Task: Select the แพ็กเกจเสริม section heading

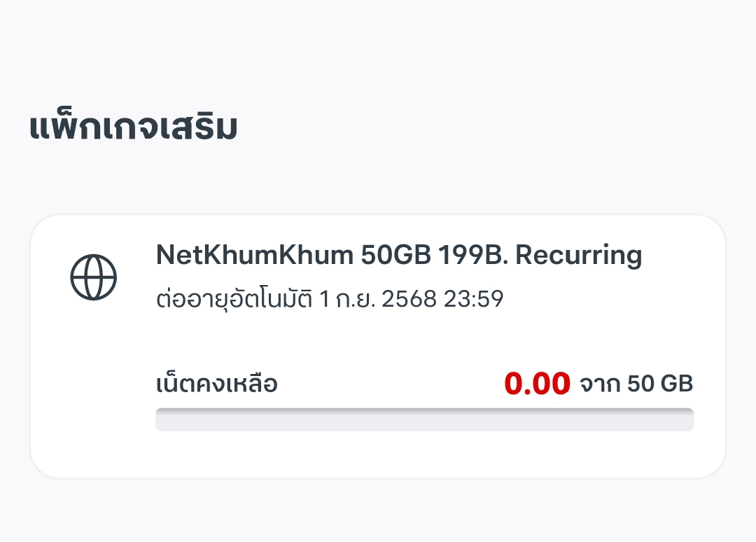Action: (x=134, y=127)
